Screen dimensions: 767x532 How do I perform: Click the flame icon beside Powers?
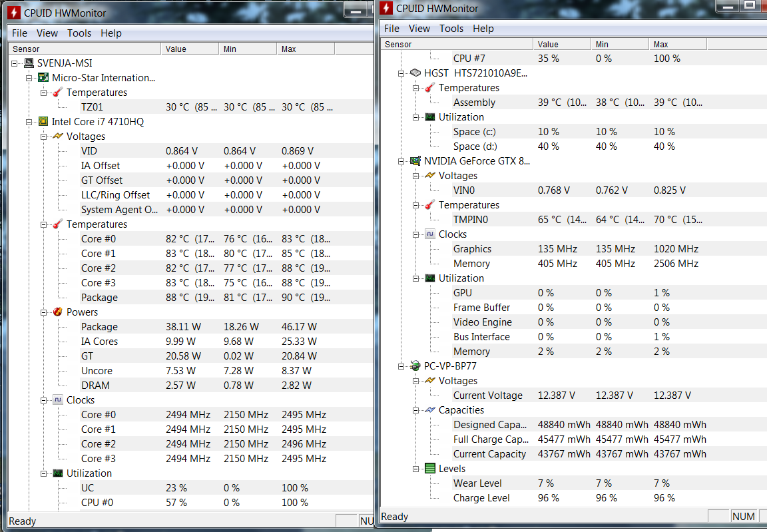pos(58,312)
